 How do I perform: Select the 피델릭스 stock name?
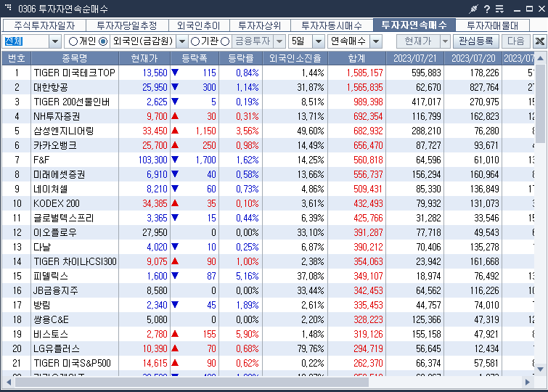[x=51, y=276]
